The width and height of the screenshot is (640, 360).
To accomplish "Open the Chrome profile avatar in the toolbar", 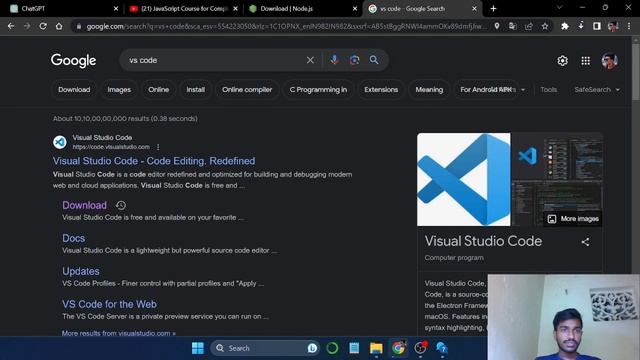I will coord(613,26).
